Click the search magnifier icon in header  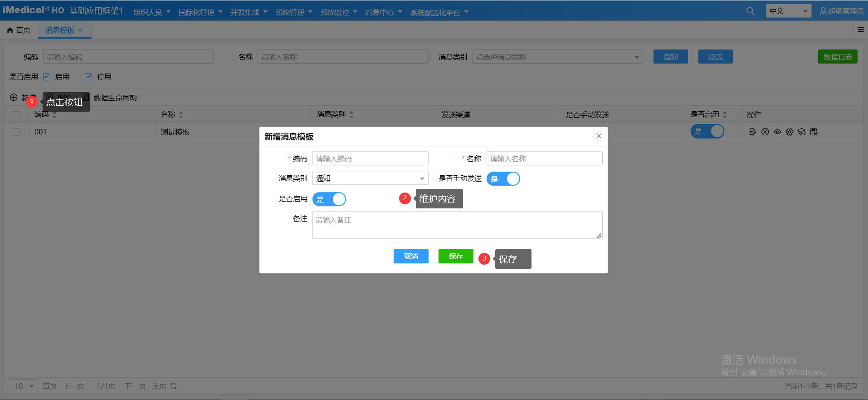coord(751,11)
